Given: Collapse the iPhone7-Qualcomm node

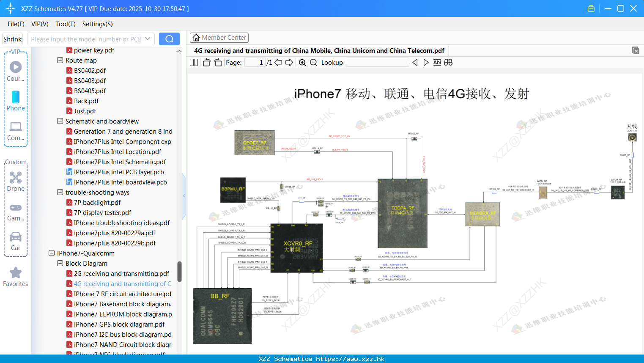Looking at the screenshot, I should pos(52,253).
